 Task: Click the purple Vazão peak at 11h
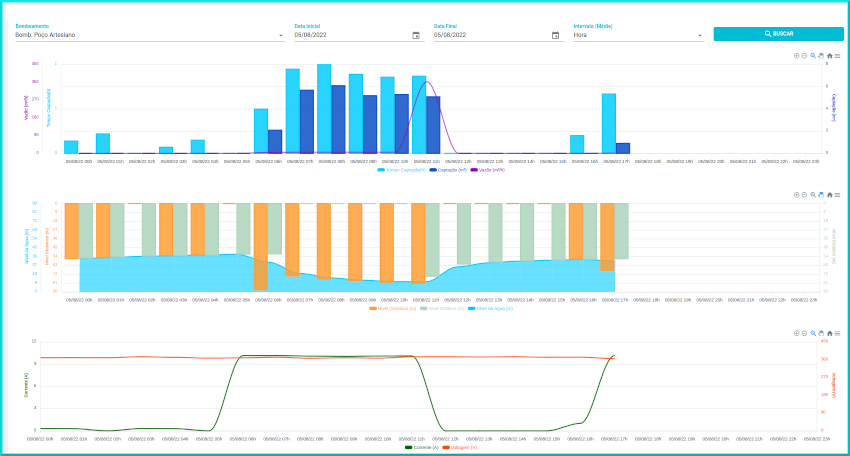[427, 82]
